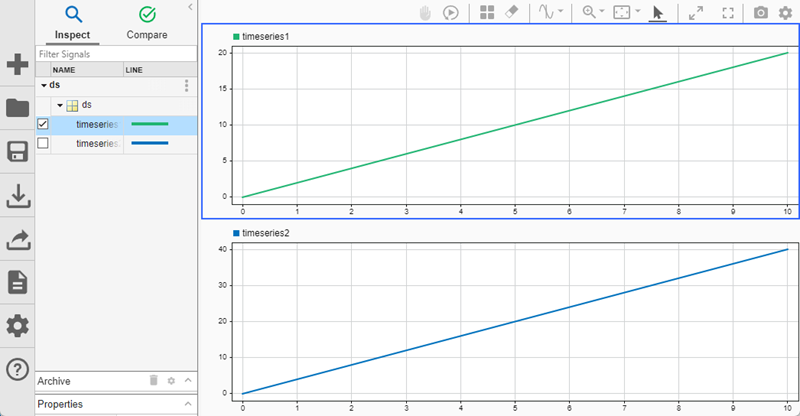Screen dimensions: 800x416
Task: Click the Archive trash delete icon
Action: coord(154,380)
